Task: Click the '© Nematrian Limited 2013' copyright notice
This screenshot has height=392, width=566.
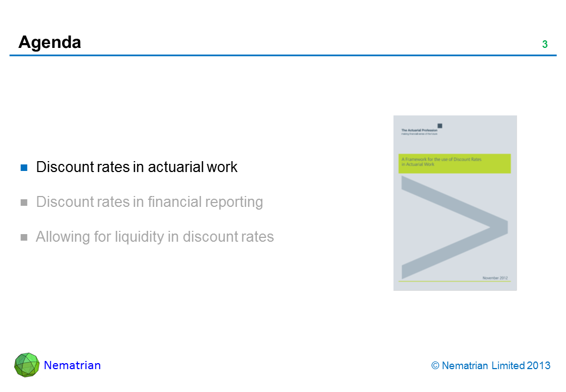Action: click(x=491, y=366)
